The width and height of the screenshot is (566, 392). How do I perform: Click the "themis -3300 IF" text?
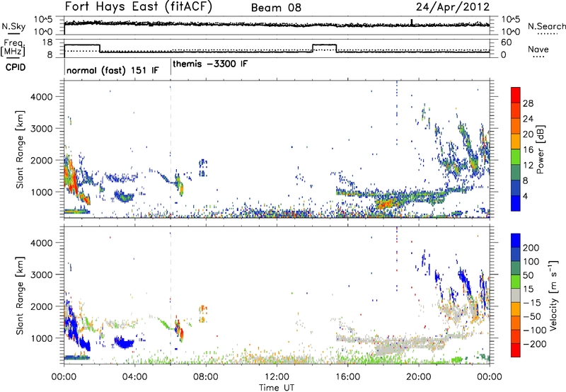point(210,64)
